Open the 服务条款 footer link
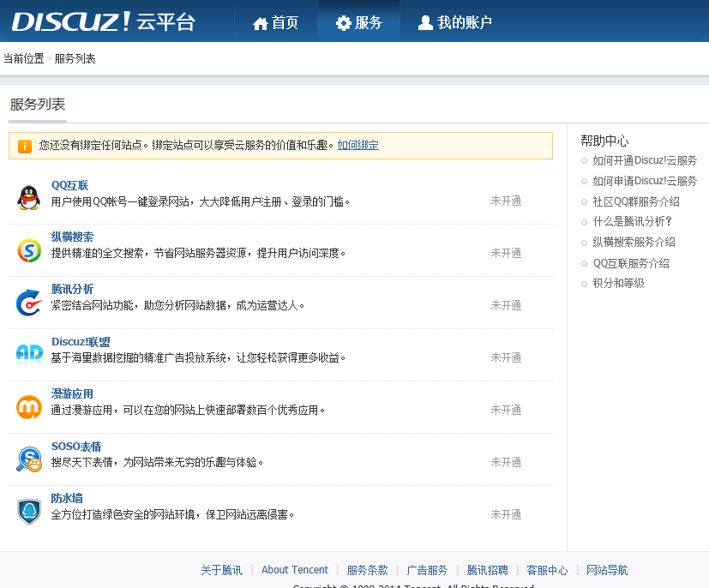Screen dimensions: 709x588 [x=368, y=570]
